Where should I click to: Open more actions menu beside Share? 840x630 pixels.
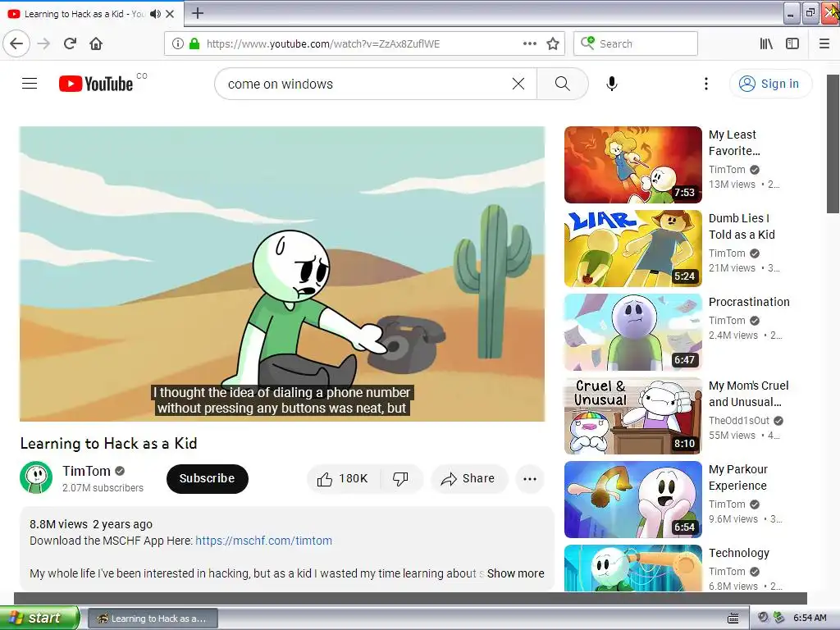(530, 479)
